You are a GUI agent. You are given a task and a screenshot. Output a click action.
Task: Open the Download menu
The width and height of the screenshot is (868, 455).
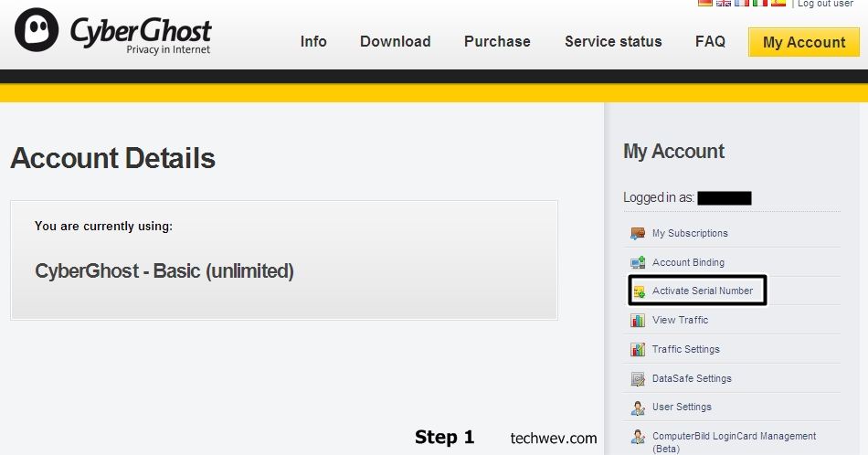[396, 41]
